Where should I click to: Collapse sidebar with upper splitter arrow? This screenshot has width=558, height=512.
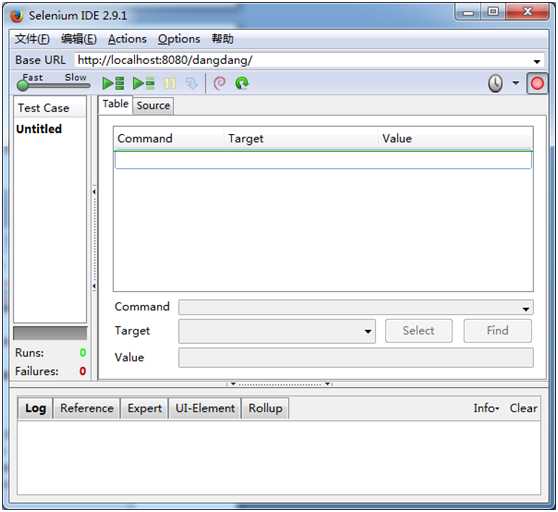(x=94, y=192)
